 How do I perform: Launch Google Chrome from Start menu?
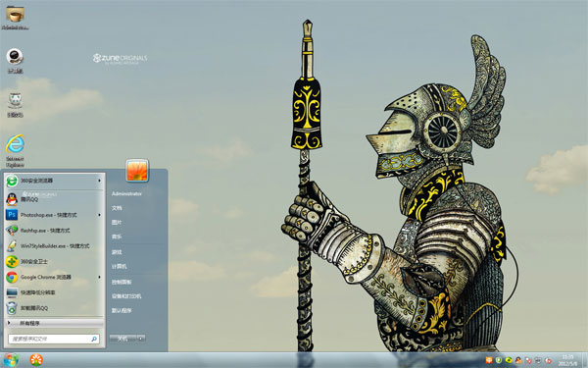[x=54, y=277]
